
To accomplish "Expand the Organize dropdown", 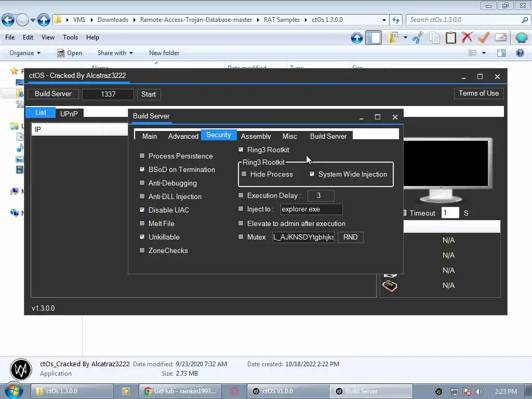I will point(25,53).
